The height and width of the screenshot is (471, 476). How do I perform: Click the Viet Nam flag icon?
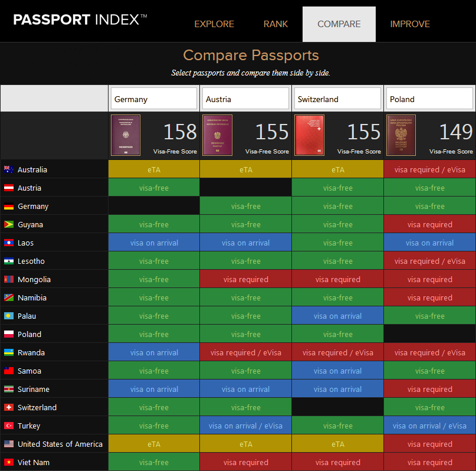pos(9,463)
